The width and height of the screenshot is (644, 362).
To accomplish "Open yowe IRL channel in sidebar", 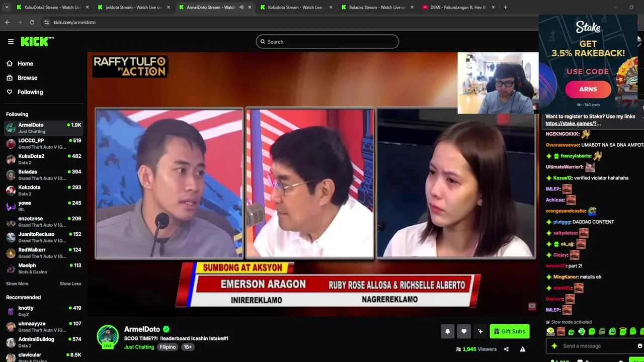I will click(44, 206).
